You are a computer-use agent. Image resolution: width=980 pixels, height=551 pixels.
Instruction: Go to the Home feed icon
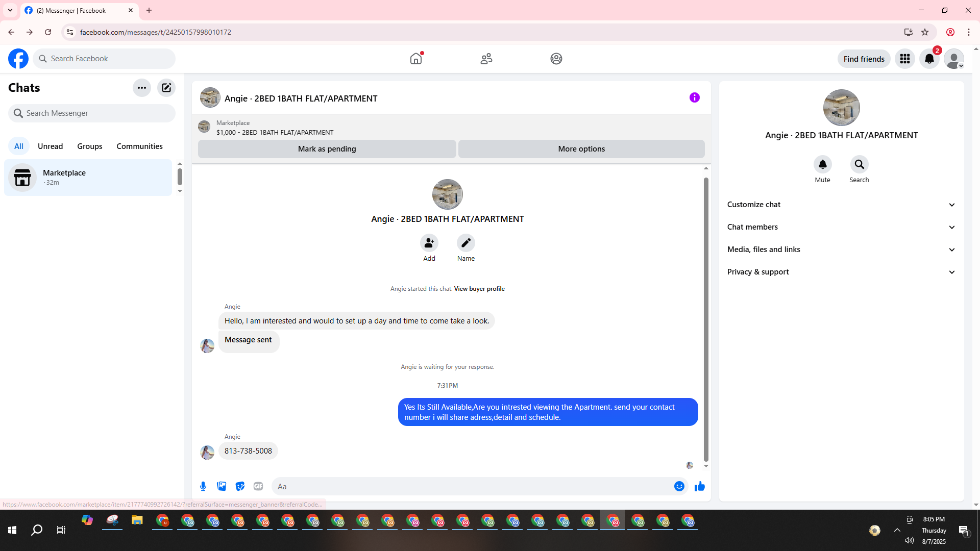416,59
